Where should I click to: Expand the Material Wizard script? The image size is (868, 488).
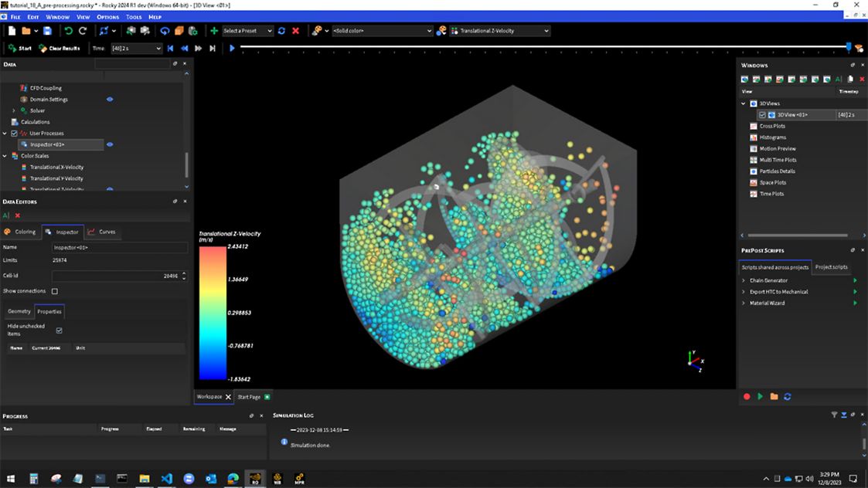click(744, 303)
